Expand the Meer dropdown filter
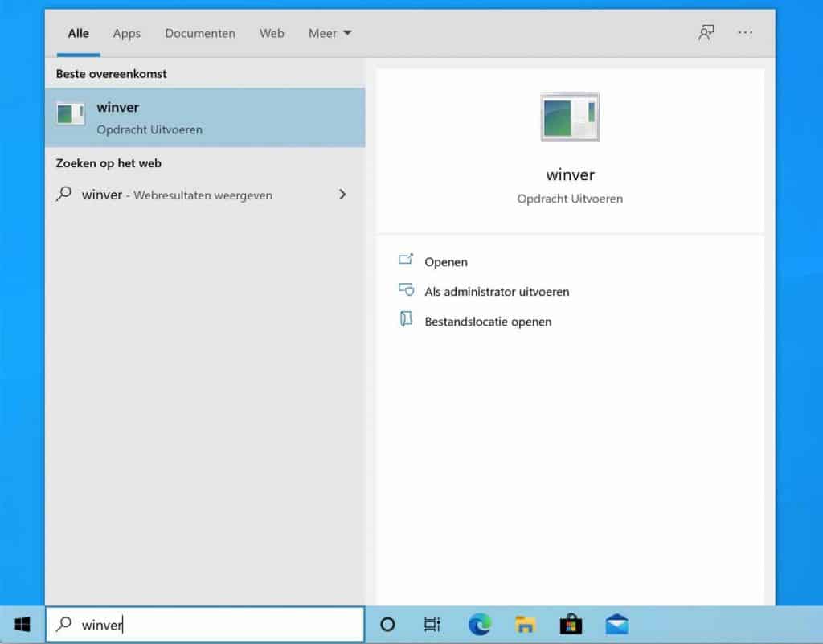Viewport: 823px width, 644px height. [x=330, y=33]
